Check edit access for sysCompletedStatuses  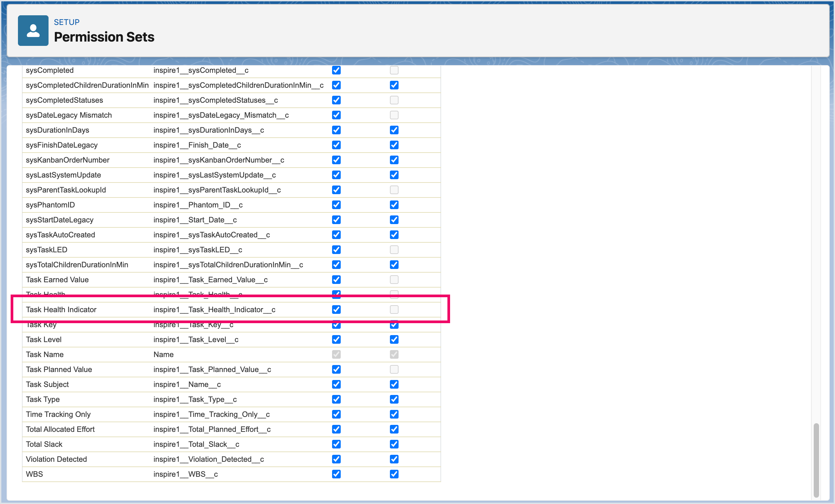pos(394,100)
